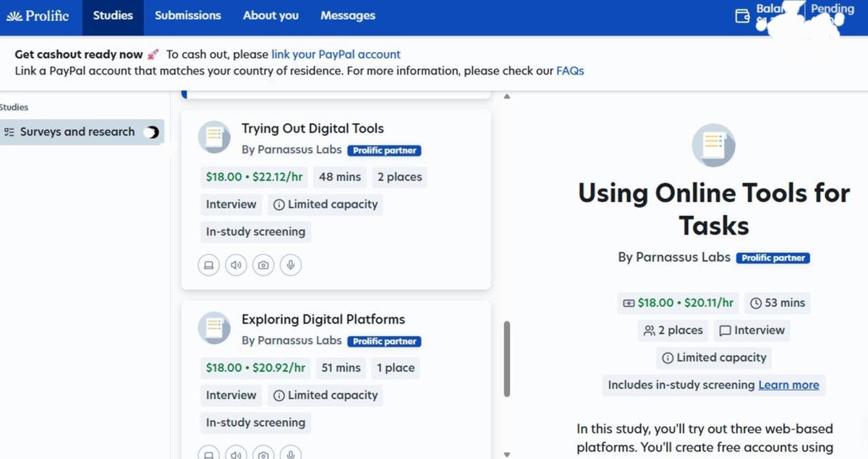Click By Parnassus Labs in detail panel

[x=674, y=257]
